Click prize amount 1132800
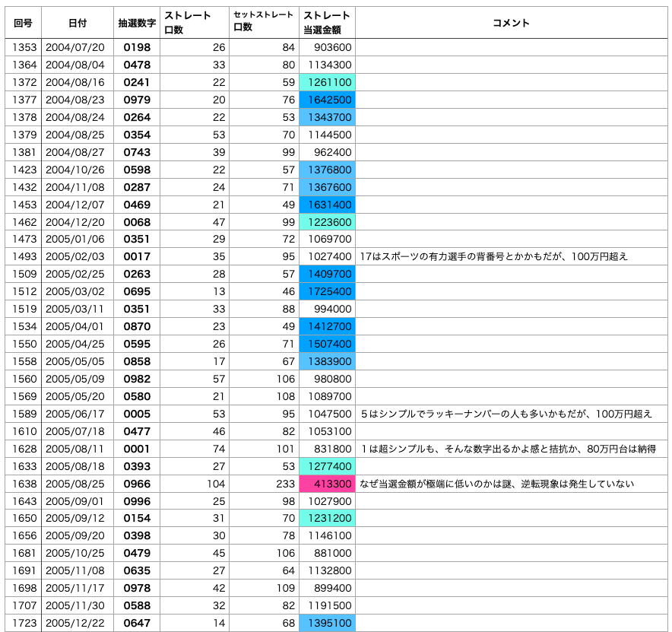Image resolution: width=672 pixels, height=632 pixels. 327,570
